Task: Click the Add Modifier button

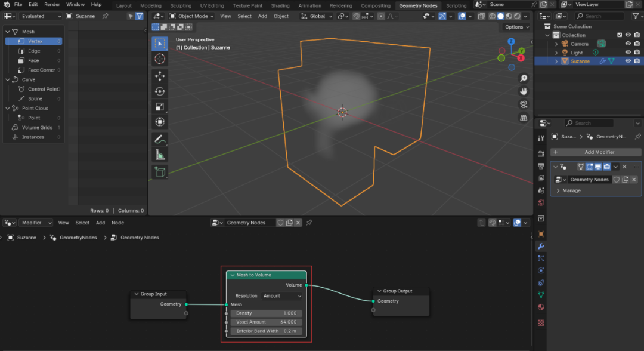Action: click(596, 152)
